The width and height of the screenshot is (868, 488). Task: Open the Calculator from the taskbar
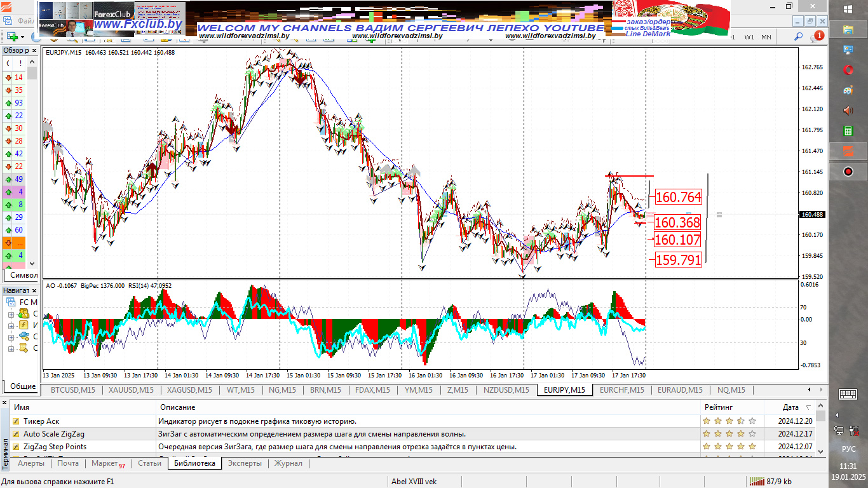pyautogui.click(x=848, y=131)
